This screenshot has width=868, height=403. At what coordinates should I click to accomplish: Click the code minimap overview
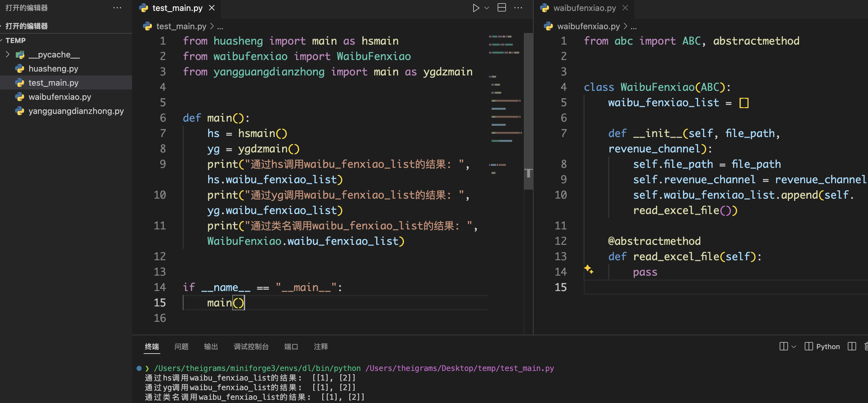[505, 101]
